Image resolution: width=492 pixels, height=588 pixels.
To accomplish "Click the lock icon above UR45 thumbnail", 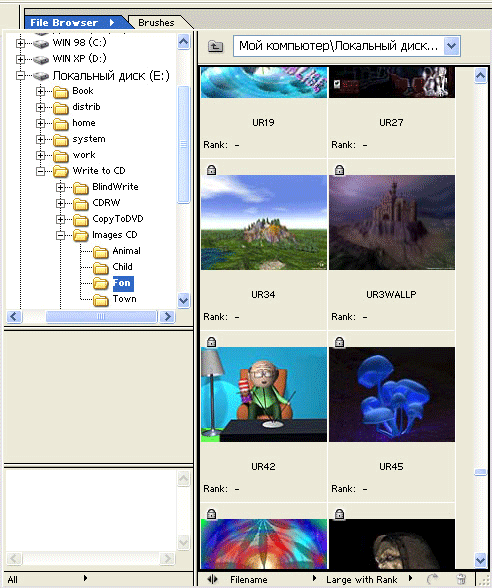I will 339,342.
